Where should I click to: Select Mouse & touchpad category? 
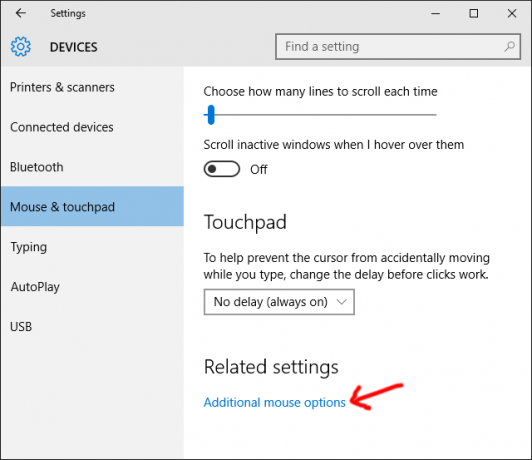tap(92, 206)
